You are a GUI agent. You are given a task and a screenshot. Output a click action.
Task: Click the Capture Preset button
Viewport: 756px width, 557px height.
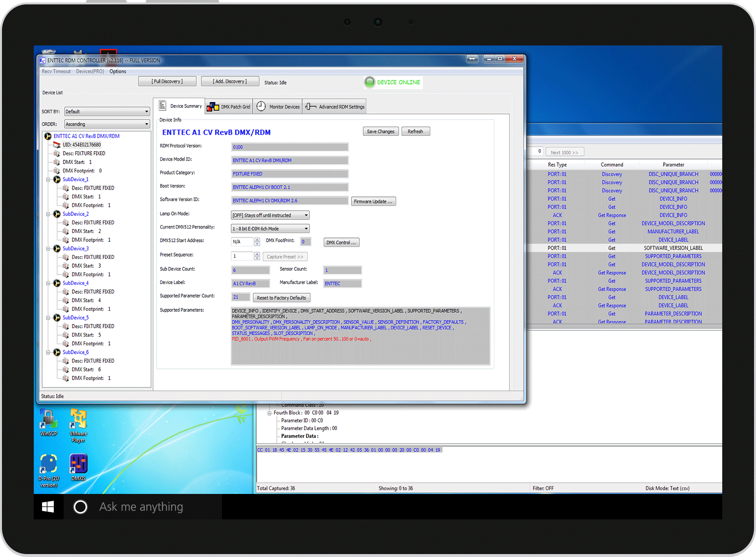pos(285,257)
